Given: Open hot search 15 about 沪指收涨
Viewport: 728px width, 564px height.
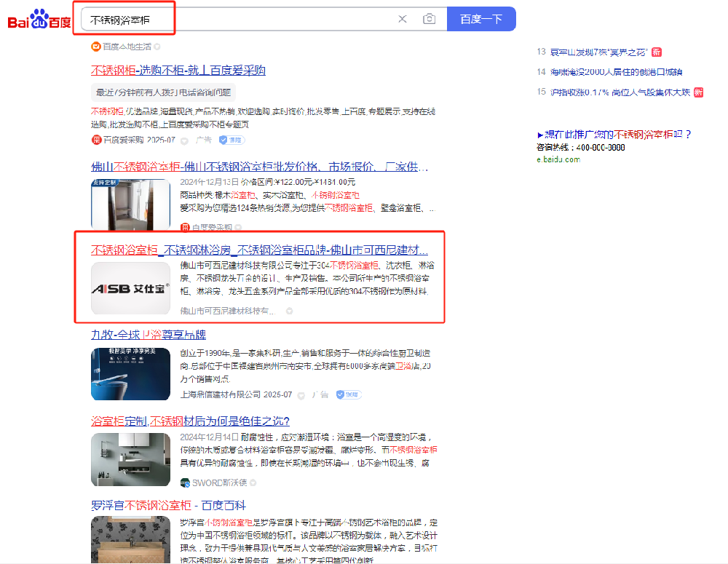Looking at the screenshot, I should pyautogui.click(x=620, y=92).
